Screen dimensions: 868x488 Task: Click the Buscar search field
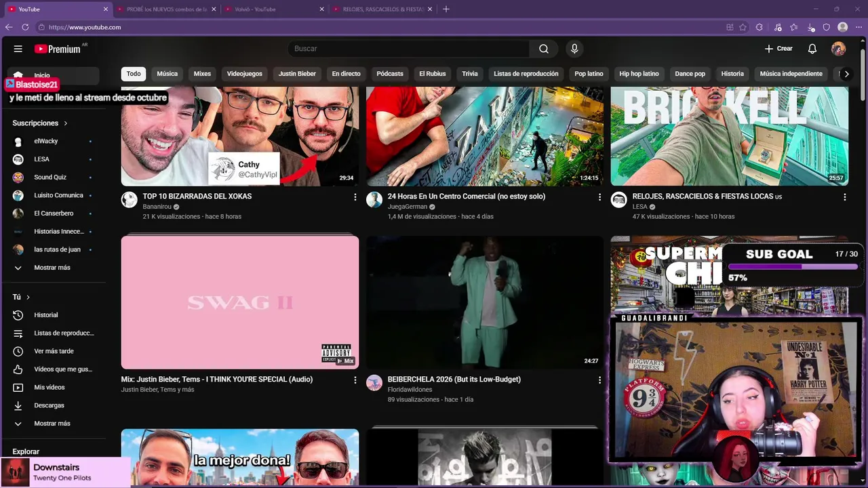408,49
